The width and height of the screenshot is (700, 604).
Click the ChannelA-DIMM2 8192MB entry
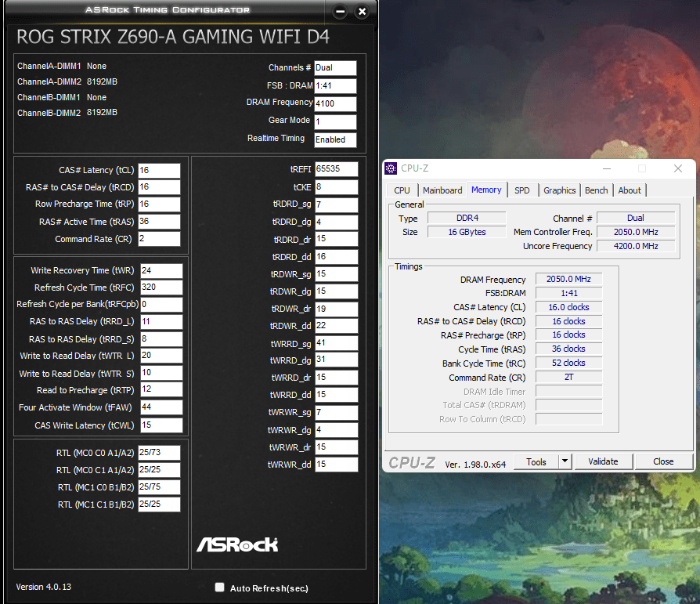coord(67,81)
